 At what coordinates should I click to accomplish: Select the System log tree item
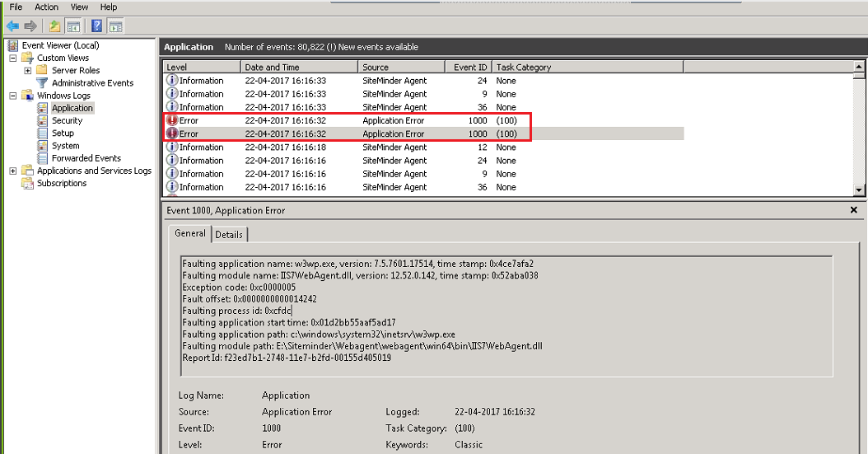[x=65, y=146]
